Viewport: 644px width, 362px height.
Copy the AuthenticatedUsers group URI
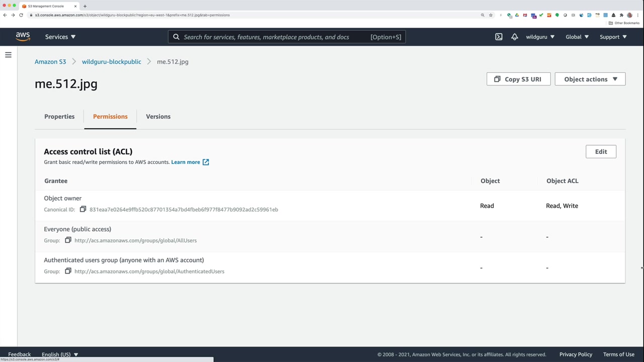click(x=68, y=271)
